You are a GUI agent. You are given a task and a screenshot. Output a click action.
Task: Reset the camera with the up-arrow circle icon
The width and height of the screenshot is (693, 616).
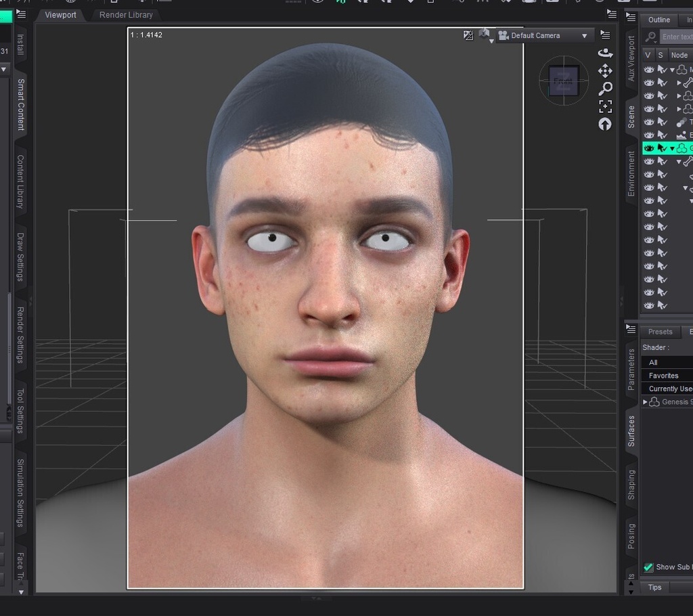pos(605,125)
